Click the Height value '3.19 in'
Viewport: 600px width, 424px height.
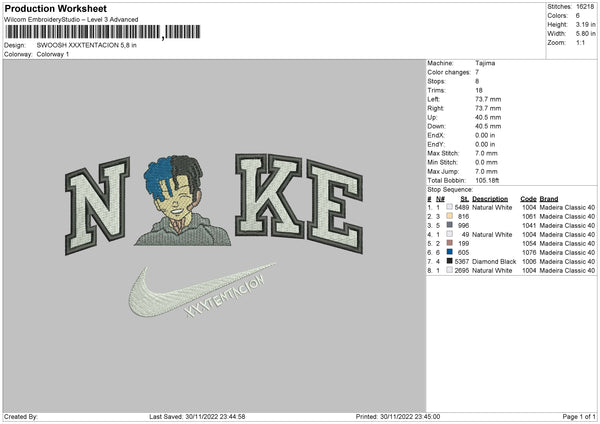click(585, 24)
